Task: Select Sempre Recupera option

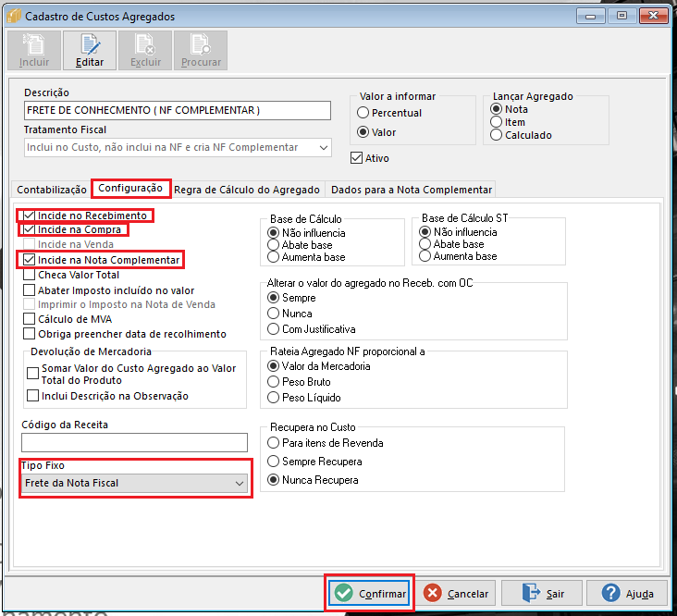Action: 314,461
